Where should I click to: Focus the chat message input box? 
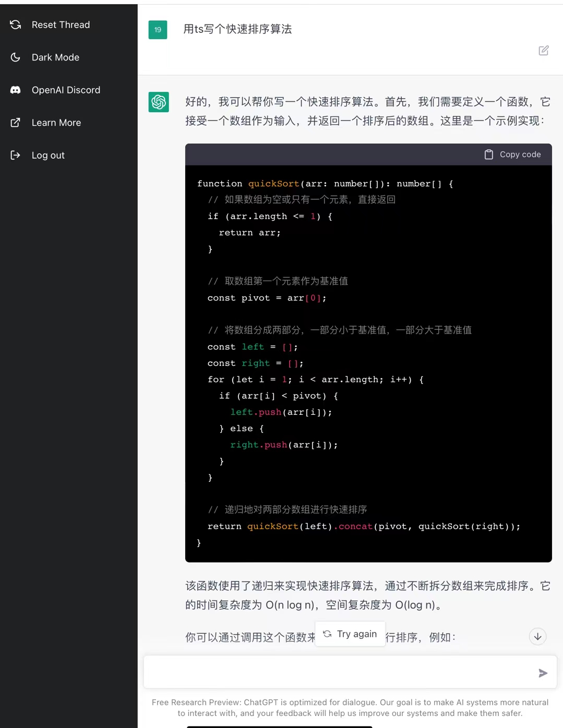(x=339, y=672)
